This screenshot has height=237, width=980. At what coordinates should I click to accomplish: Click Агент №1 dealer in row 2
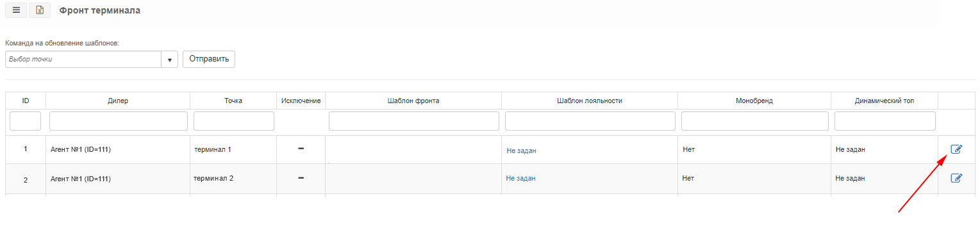pyautogui.click(x=81, y=179)
